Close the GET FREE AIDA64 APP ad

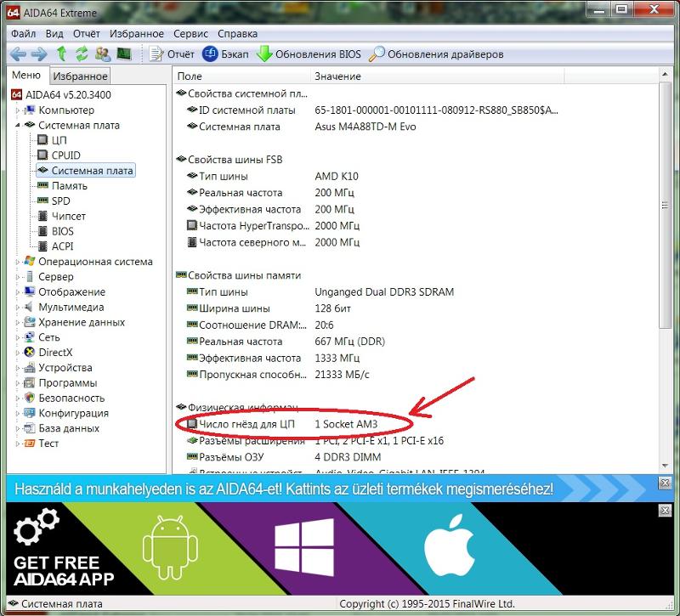point(665,510)
